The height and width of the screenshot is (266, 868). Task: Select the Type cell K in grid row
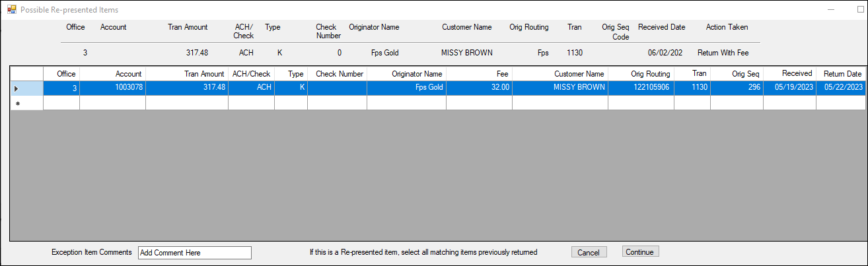point(291,88)
